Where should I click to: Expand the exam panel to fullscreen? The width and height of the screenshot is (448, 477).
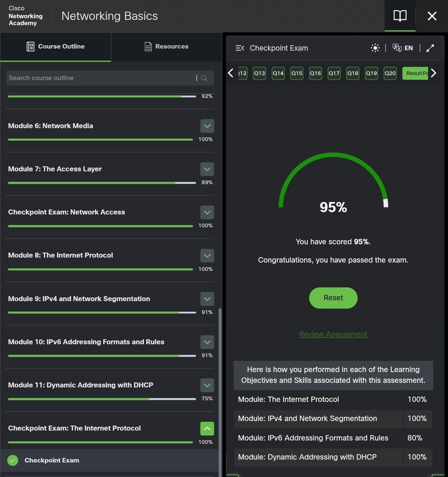pos(430,48)
